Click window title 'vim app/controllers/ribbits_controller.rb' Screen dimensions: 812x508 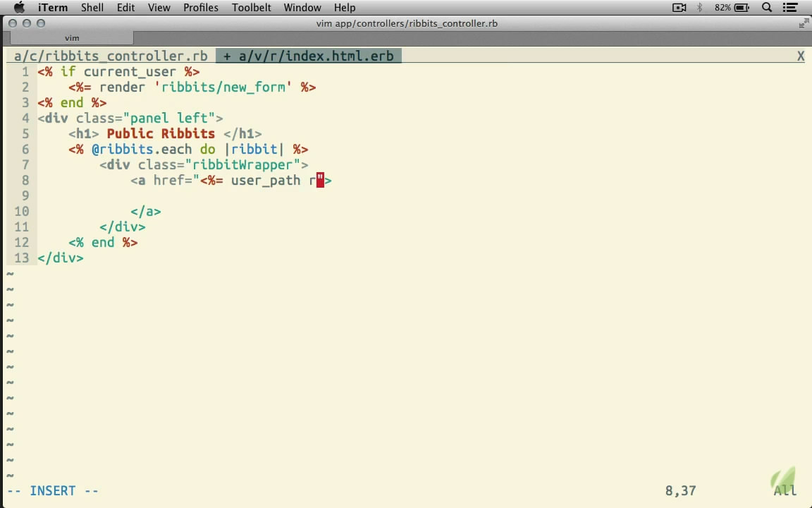click(x=407, y=23)
